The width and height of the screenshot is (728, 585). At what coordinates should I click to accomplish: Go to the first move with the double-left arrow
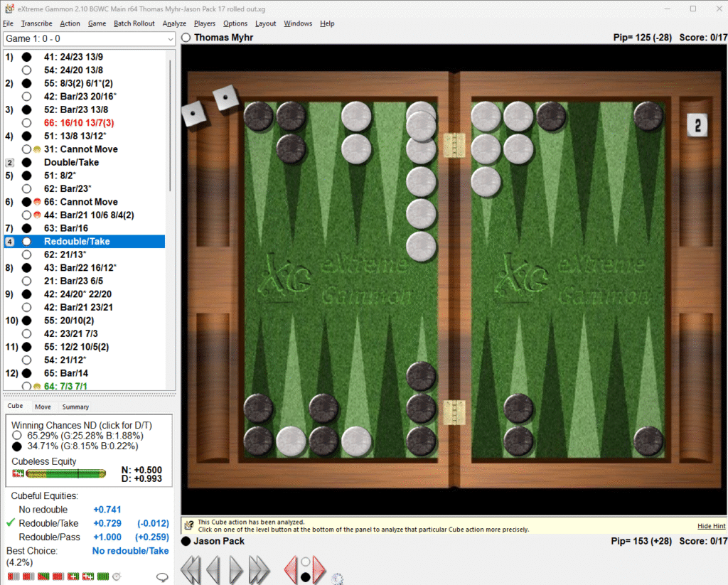191,569
